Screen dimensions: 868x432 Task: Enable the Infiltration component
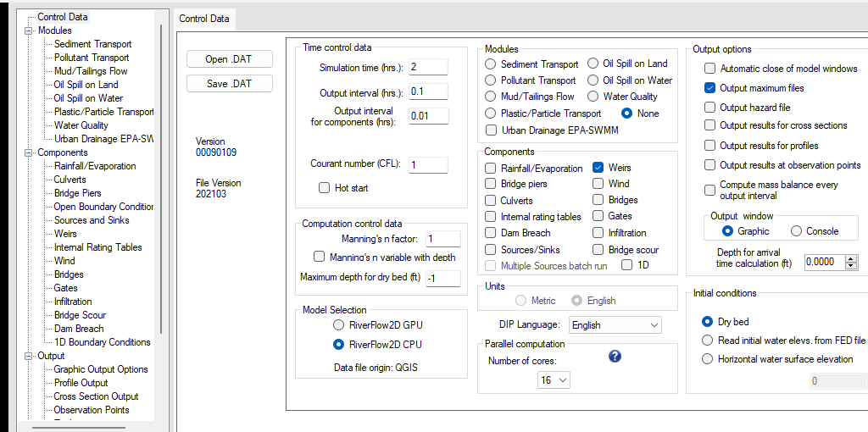598,233
